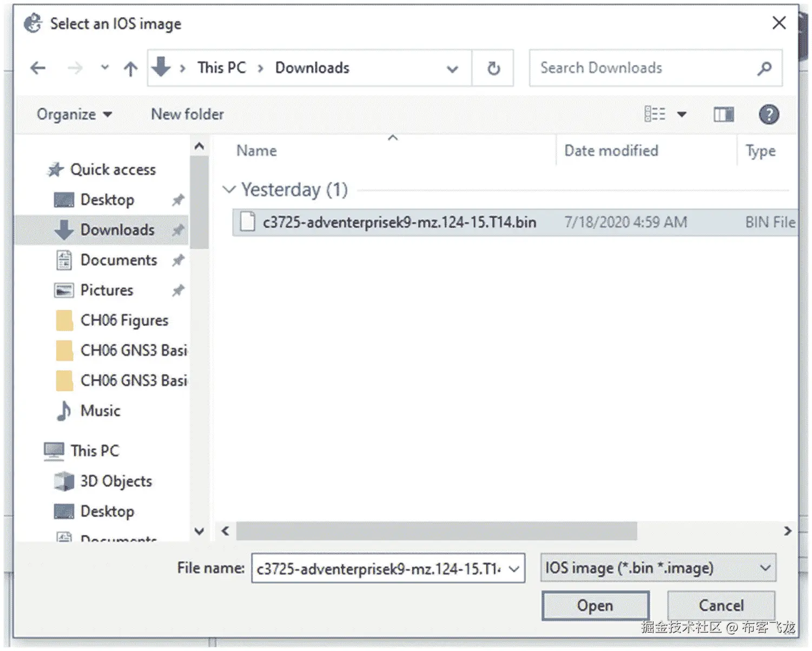Click the GNS3 icon in title bar
This screenshot has height=651, width=812.
coord(33,23)
